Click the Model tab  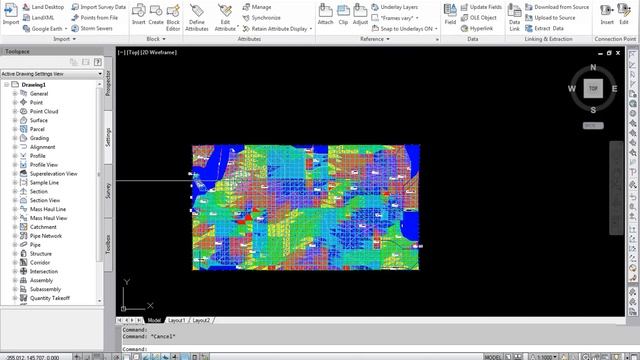(154, 320)
